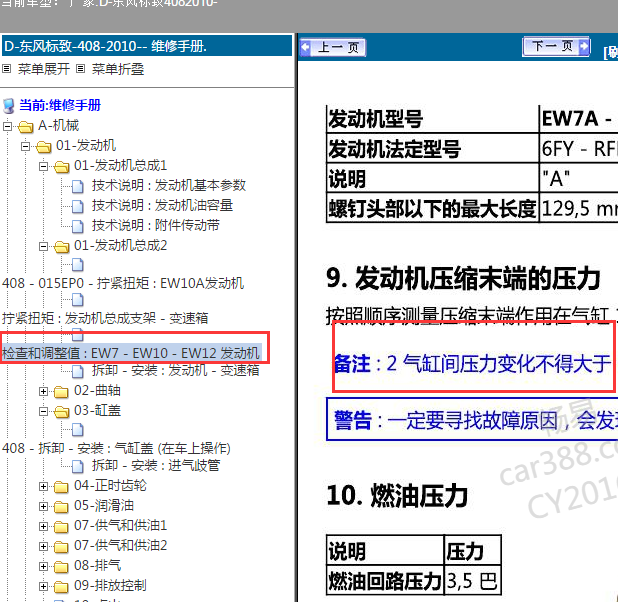Open 拆卸 - 安装:发动机 - 变速箱 page

pos(175,370)
